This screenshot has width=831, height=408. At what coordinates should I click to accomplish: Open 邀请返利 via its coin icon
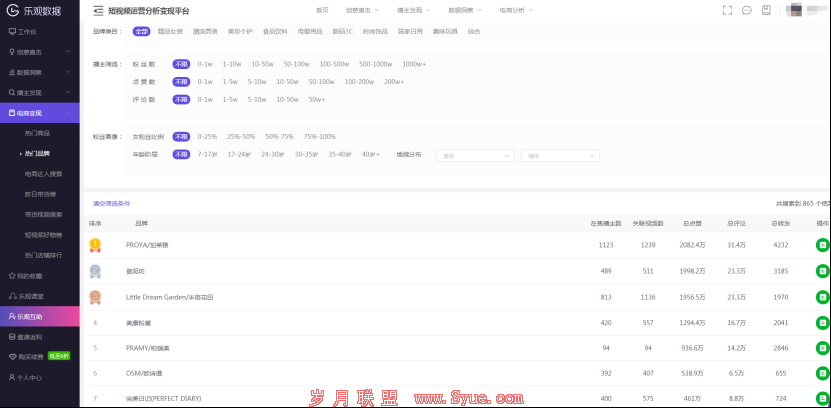click(x=12, y=337)
